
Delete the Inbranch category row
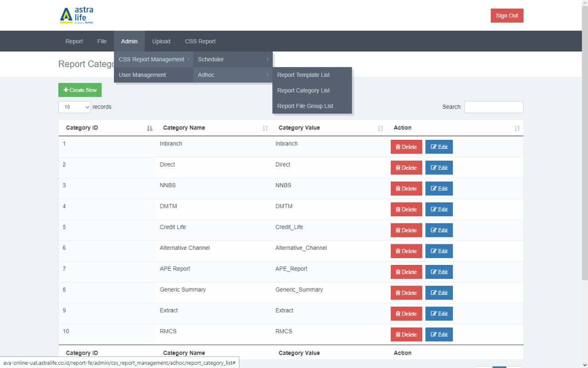(x=406, y=147)
